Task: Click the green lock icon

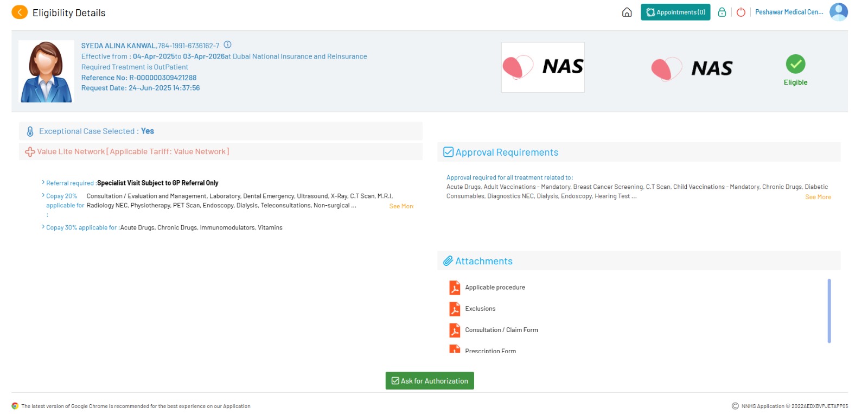Action: coord(722,12)
